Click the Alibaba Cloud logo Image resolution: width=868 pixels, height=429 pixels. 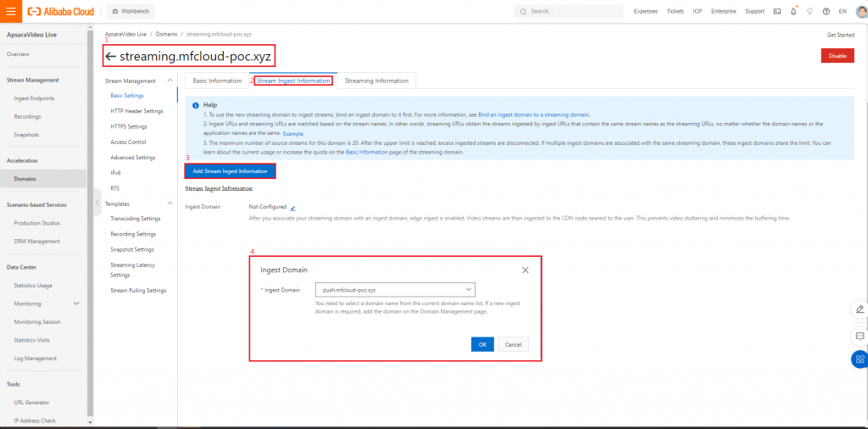60,11
